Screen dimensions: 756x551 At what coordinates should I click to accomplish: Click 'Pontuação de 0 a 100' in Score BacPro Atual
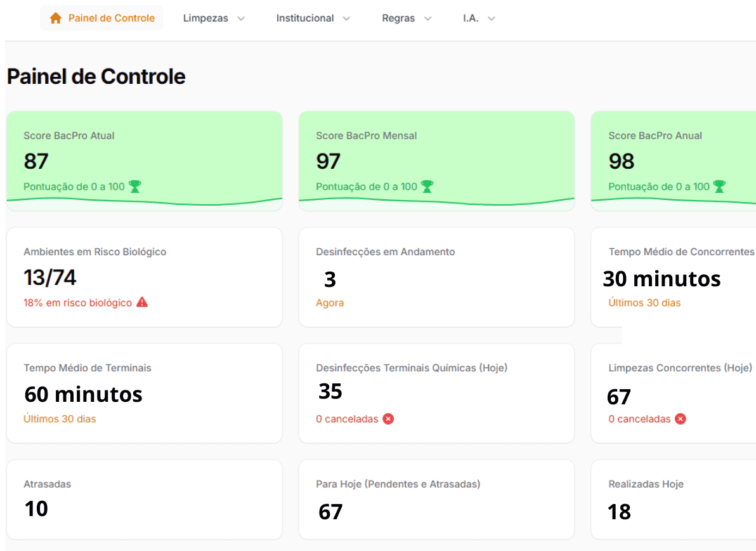tap(74, 187)
